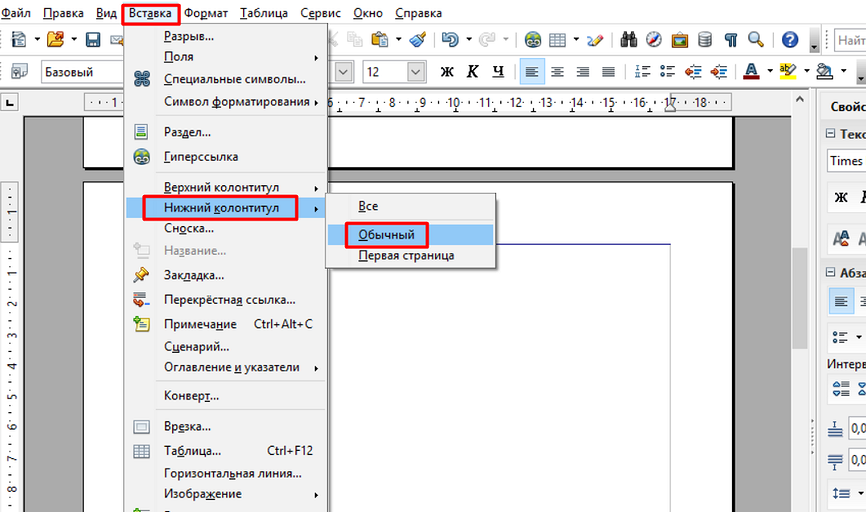Click the Zoom magnifier icon
This screenshot has width=866, height=512.
click(x=756, y=40)
